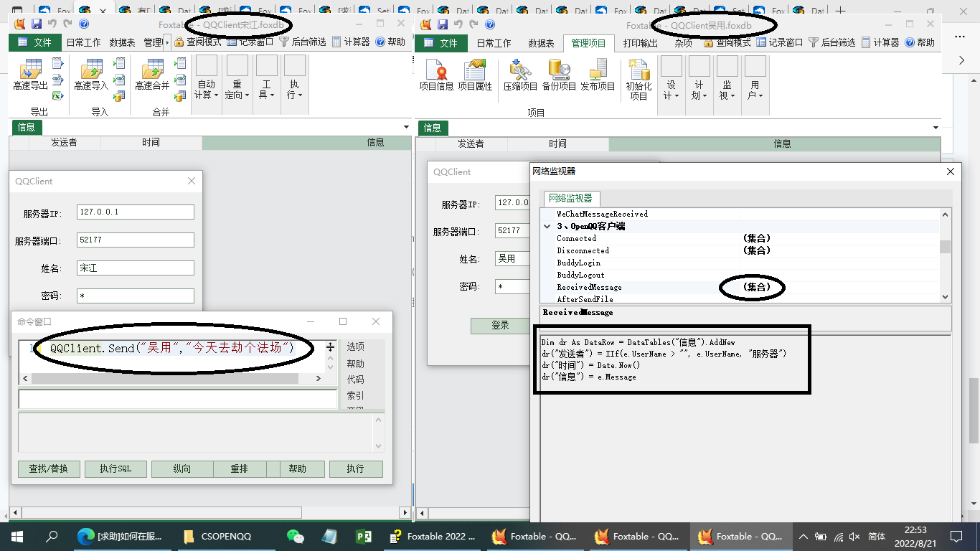Click 后台筛选 funnel in left window
Screen dimensions: 980x551
(284, 42)
